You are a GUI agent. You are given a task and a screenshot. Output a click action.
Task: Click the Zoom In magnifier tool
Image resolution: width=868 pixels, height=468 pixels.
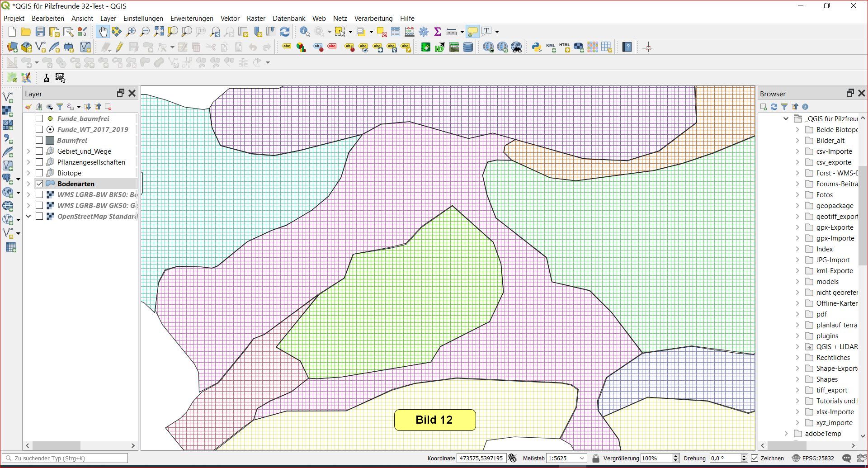(x=131, y=32)
